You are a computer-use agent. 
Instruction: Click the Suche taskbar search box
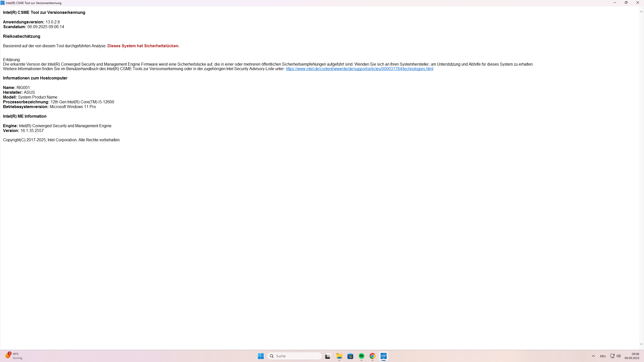tap(294, 356)
